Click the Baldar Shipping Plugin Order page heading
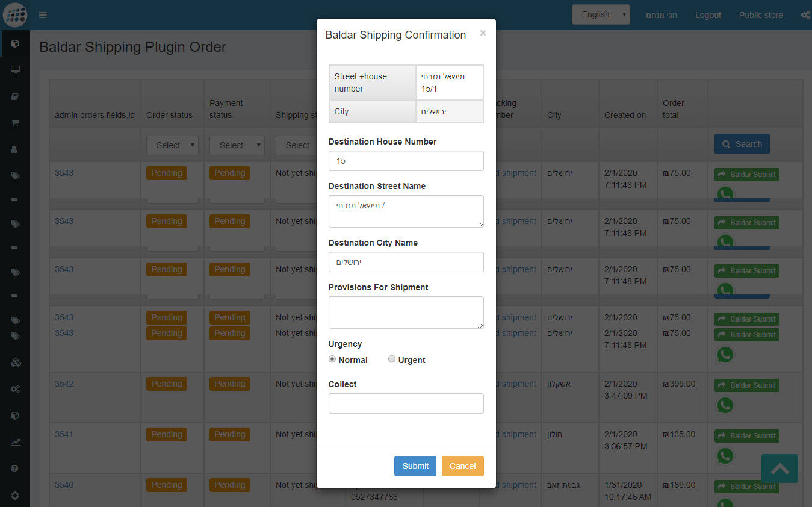Screen dimensions: 812x507 pyautogui.click(x=132, y=47)
